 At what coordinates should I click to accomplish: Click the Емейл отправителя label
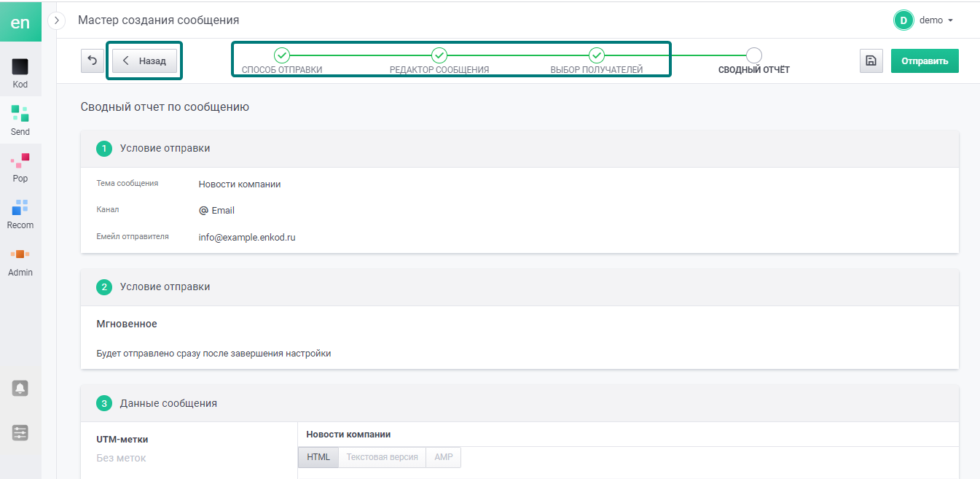click(x=133, y=236)
